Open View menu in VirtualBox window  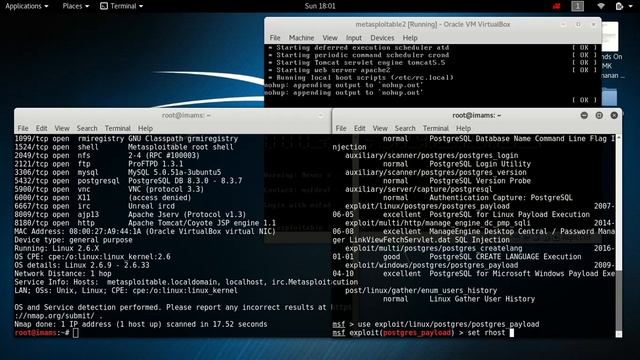(x=330, y=38)
